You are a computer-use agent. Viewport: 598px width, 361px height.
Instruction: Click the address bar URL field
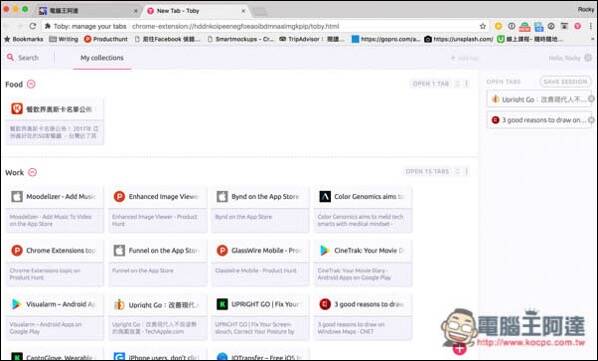pyautogui.click(x=263, y=26)
